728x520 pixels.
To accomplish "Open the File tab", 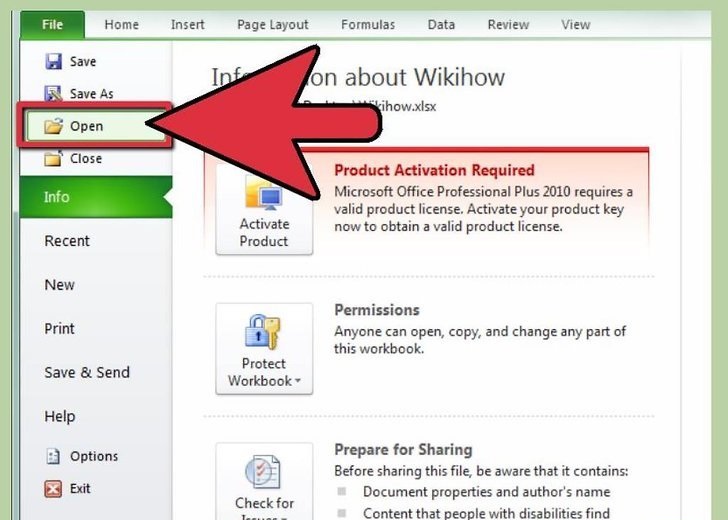I will pyautogui.click(x=52, y=25).
